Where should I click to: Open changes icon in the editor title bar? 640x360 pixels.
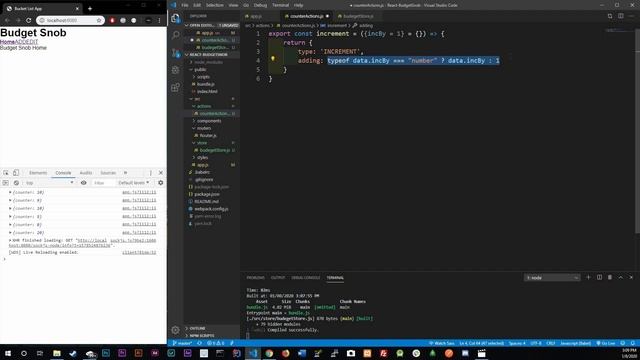(610, 16)
